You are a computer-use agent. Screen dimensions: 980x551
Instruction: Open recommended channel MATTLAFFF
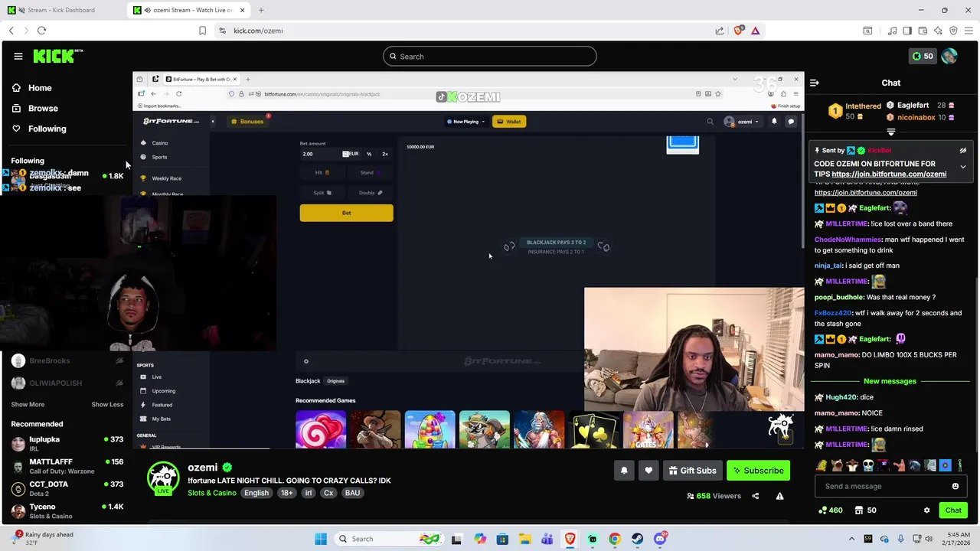pos(67,466)
